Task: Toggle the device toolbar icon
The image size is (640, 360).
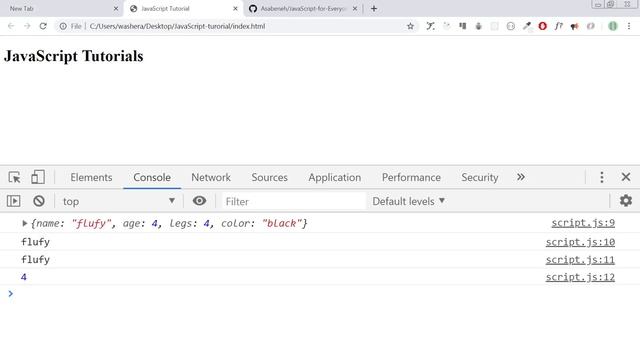Action: tap(38, 177)
